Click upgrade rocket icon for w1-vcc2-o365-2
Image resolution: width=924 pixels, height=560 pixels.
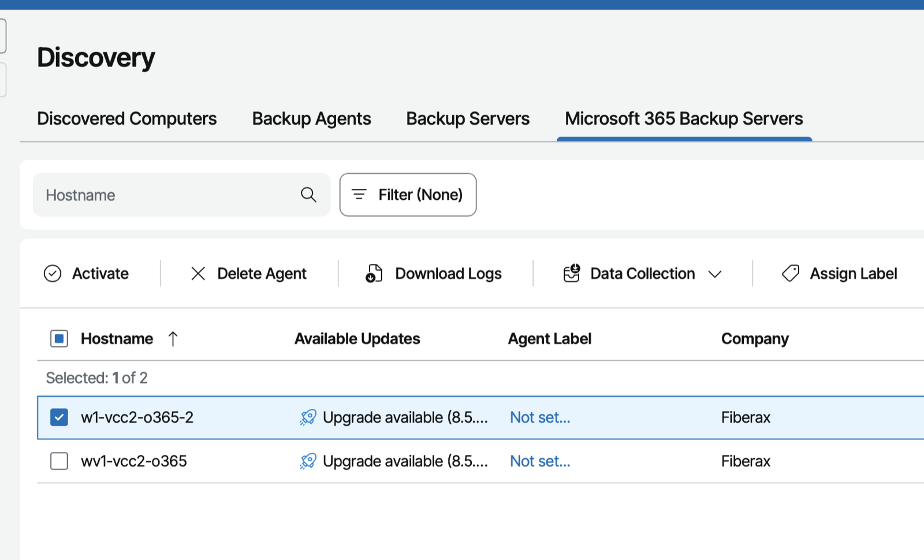[x=308, y=417]
